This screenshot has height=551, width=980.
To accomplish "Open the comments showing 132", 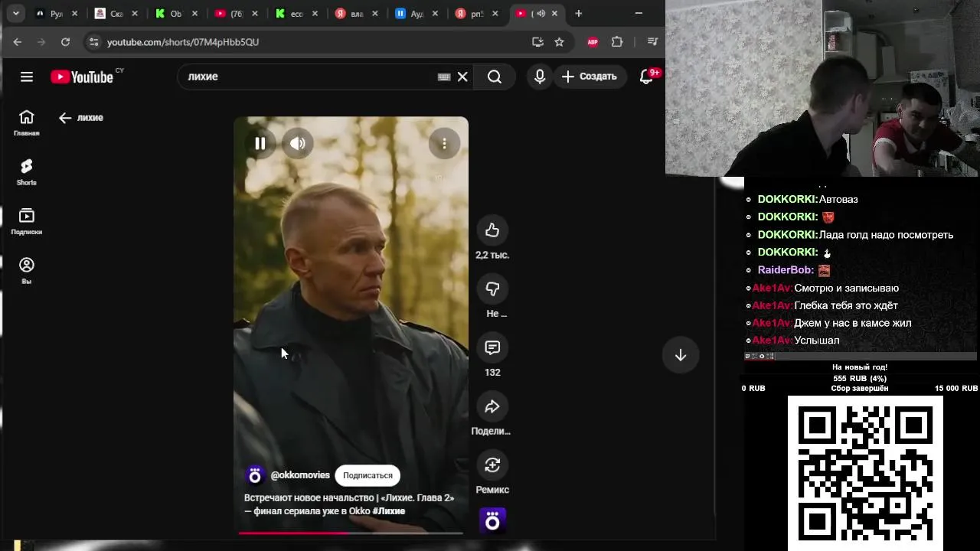I will [492, 347].
